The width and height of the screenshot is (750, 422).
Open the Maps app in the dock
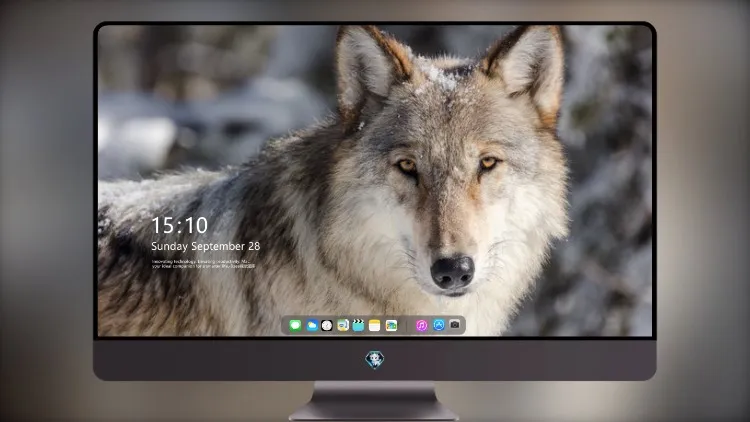point(342,326)
